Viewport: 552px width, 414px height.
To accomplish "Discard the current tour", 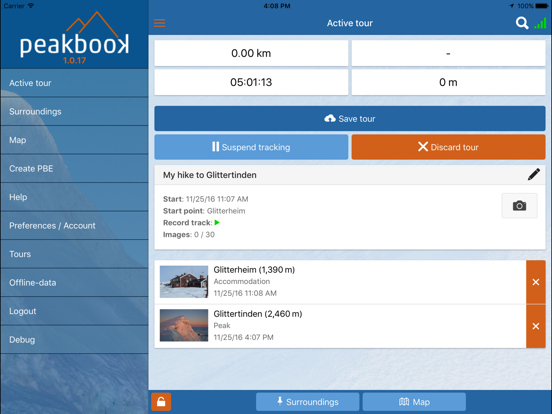I will point(448,147).
